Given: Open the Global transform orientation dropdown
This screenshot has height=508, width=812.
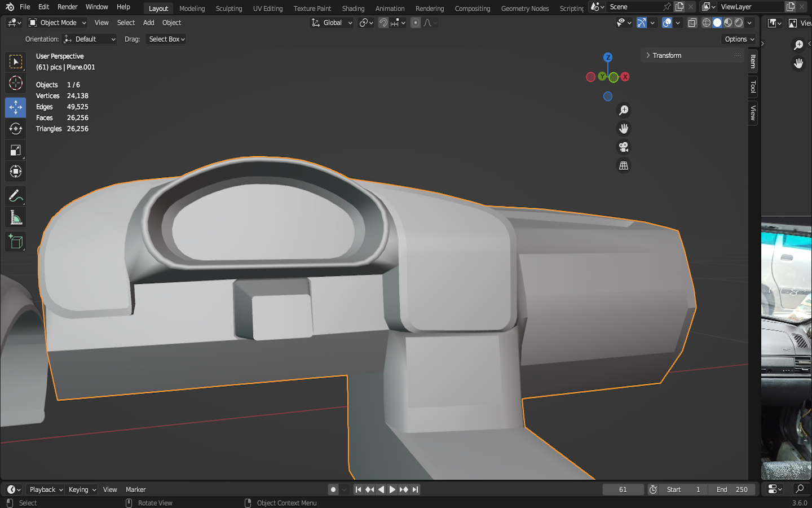Looking at the screenshot, I should 332,23.
